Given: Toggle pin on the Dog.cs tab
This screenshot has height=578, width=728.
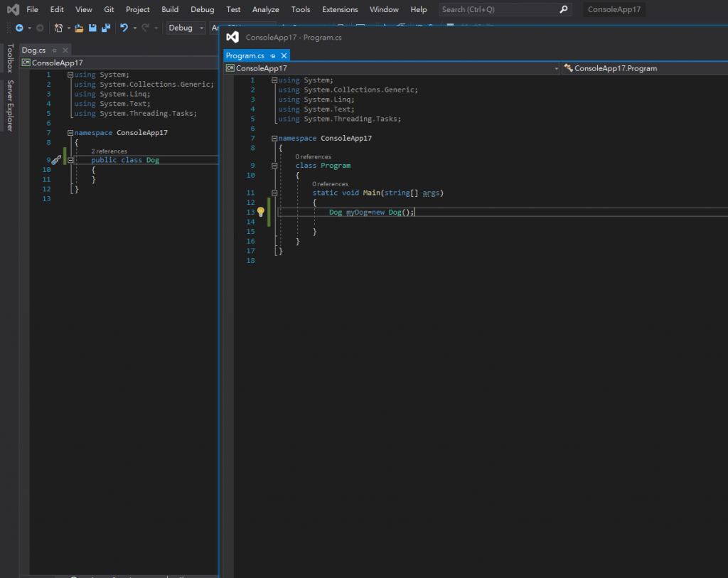Looking at the screenshot, I should (54, 50).
